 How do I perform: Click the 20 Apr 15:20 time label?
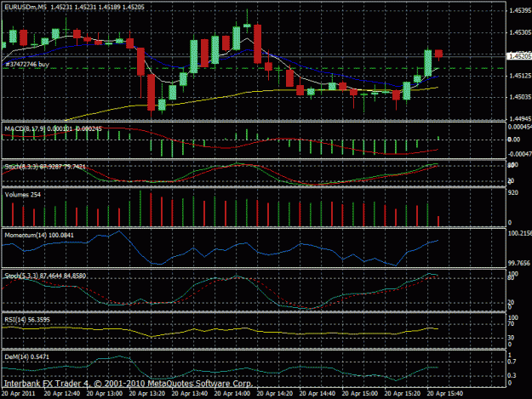tap(403, 394)
